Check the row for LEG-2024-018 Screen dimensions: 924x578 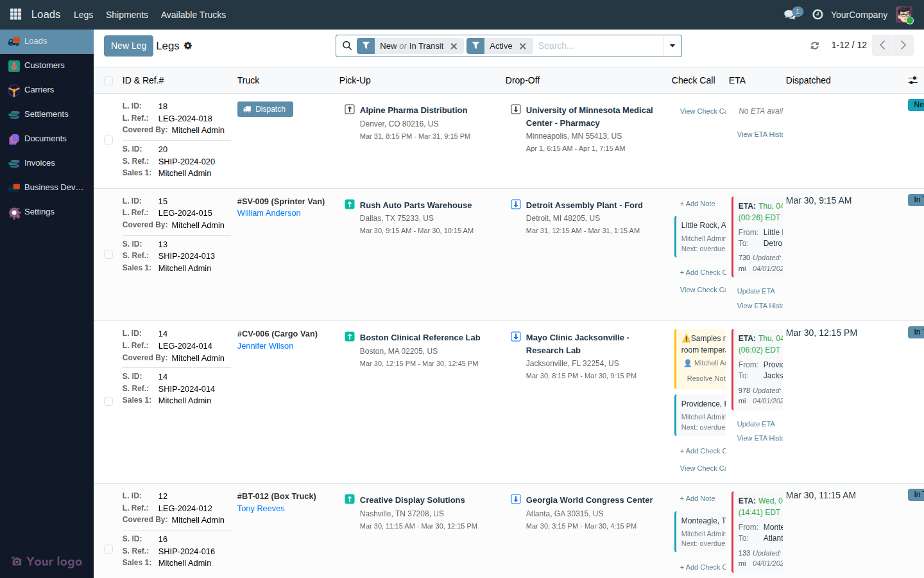(108, 140)
